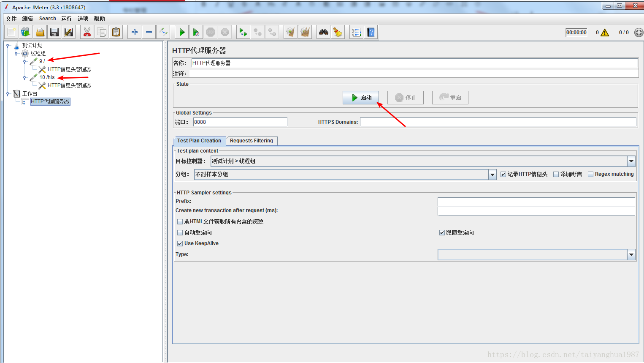
Task: Paste with the clipboard toolbar icon
Action: tap(116, 32)
